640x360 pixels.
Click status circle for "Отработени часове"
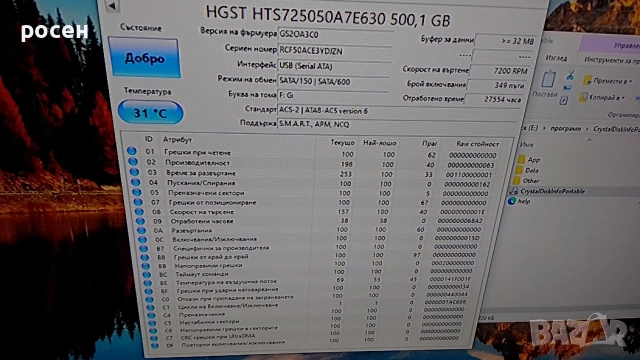point(140,221)
